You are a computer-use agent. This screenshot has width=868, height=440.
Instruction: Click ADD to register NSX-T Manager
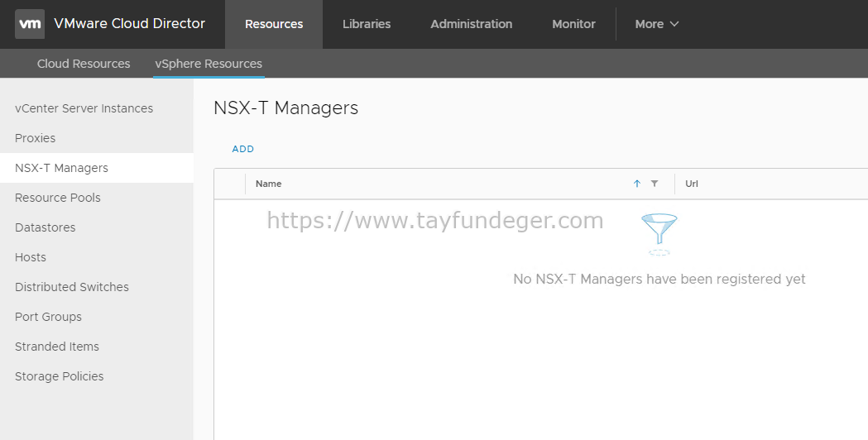tap(243, 149)
